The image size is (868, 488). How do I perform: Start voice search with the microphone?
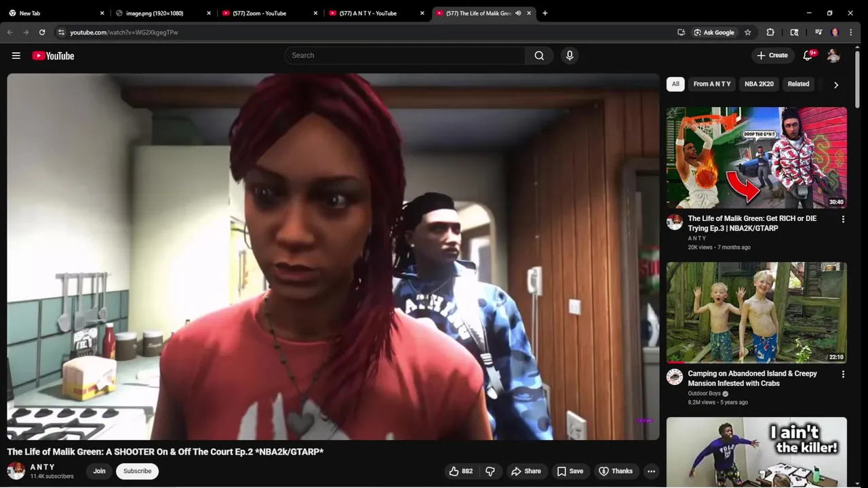pyautogui.click(x=570, y=56)
